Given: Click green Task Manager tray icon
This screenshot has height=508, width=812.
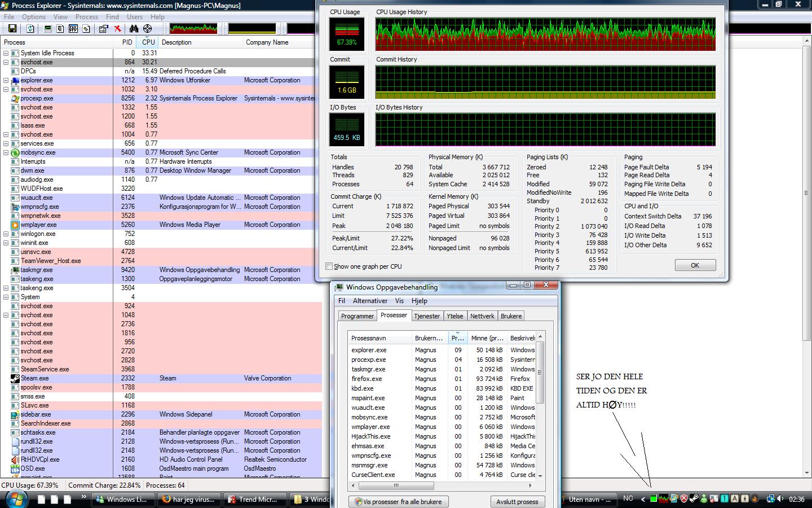Looking at the screenshot, I should click(654, 498).
